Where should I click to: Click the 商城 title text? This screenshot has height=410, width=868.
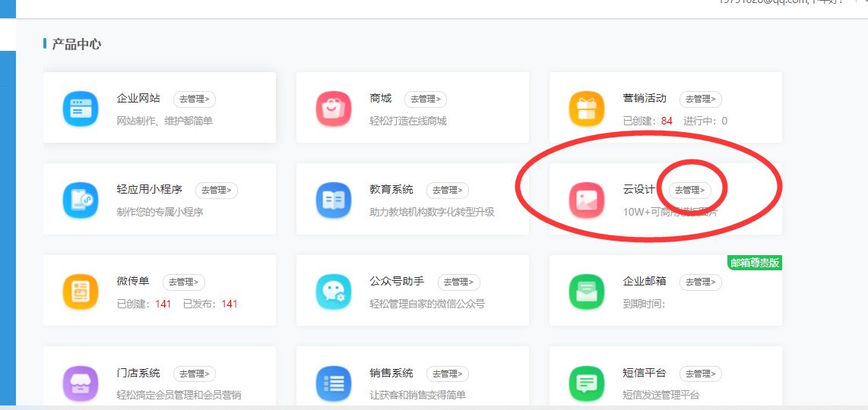(x=381, y=99)
